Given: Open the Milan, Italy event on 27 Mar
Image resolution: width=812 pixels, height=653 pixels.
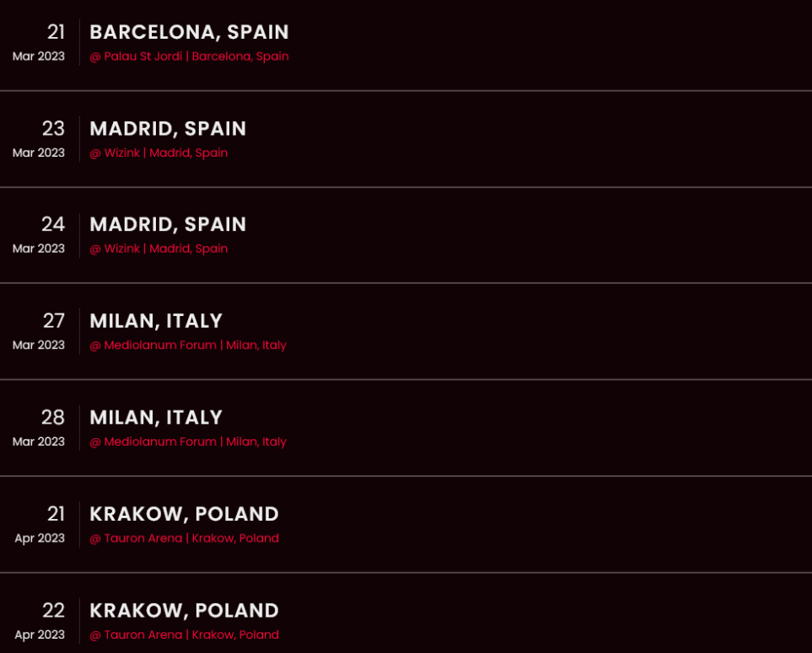Looking at the screenshot, I should [156, 321].
